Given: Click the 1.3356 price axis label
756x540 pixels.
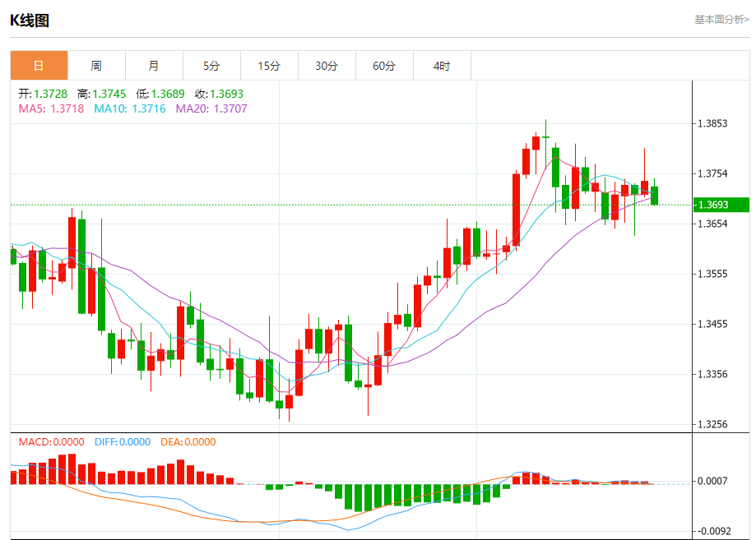Looking at the screenshot, I should point(712,374).
